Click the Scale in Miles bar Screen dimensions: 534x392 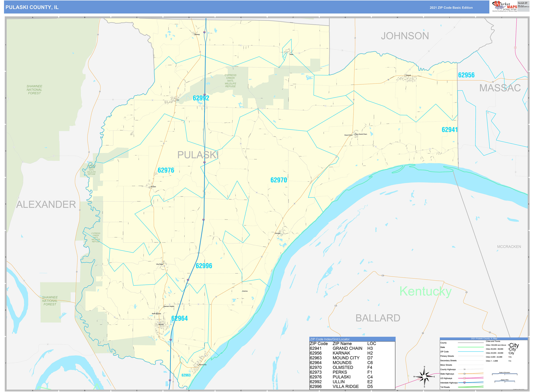(505, 381)
